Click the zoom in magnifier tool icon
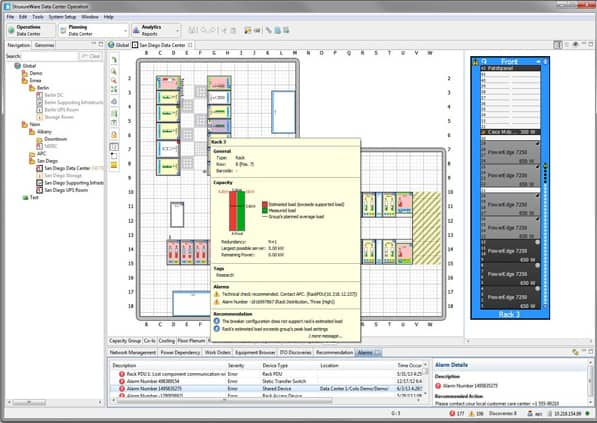The height and width of the screenshot is (423, 597). click(x=114, y=72)
